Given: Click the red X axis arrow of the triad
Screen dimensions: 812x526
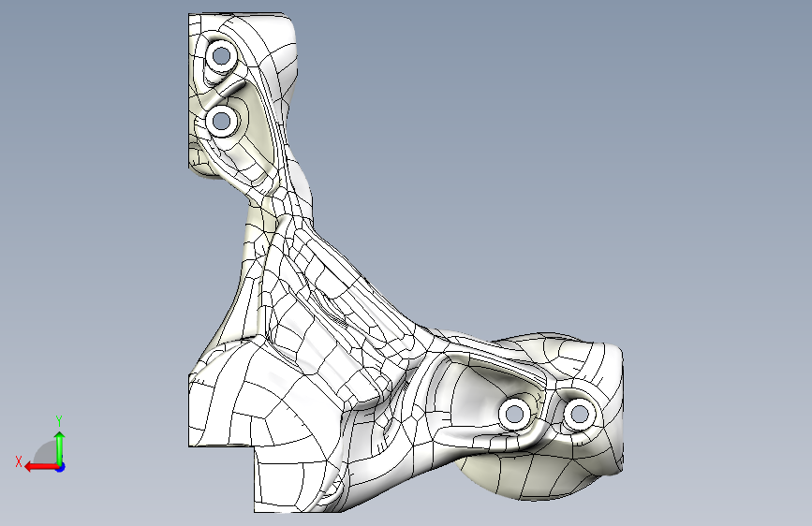Looking at the screenshot, I should 41,467.
